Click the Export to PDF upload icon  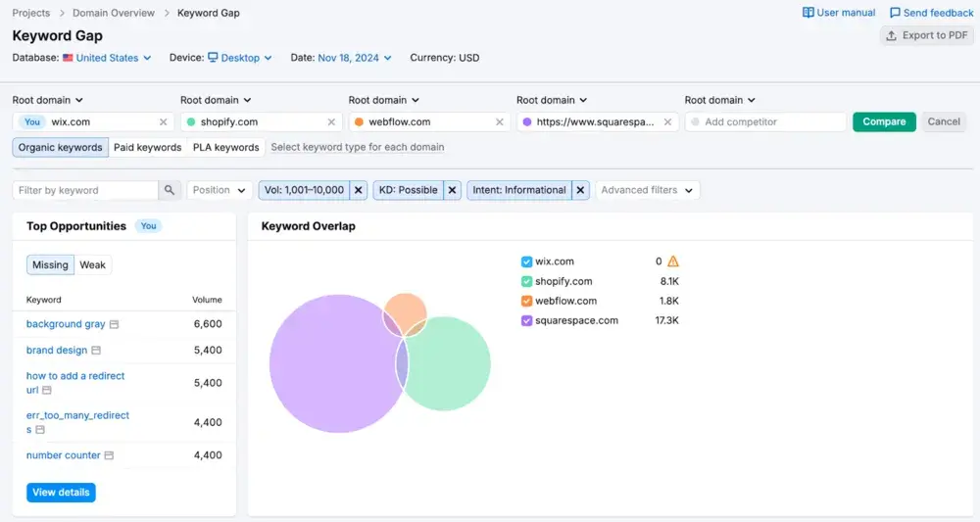(x=891, y=35)
